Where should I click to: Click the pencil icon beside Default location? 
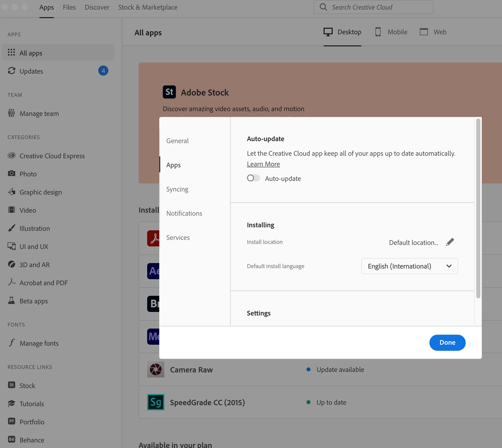click(450, 242)
